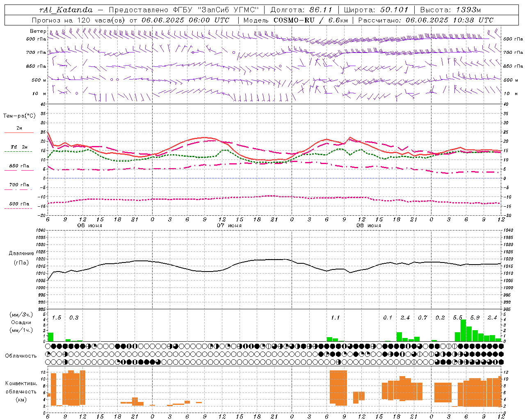Click the dashed line sample under Td 2м
This screenshot has width=525, height=420.
tap(18, 152)
